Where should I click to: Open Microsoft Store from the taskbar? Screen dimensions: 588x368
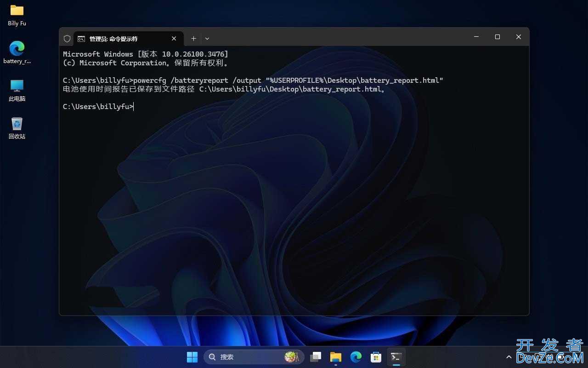point(376,357)
